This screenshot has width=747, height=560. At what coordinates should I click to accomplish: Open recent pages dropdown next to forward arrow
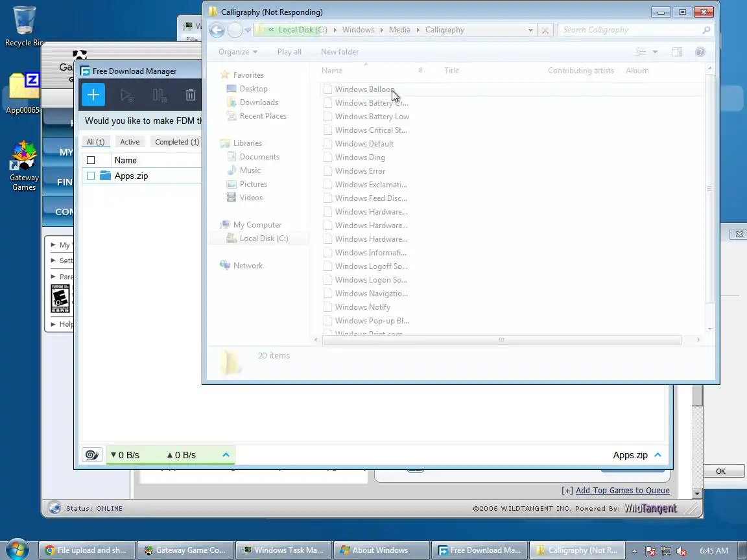(248, 30)
